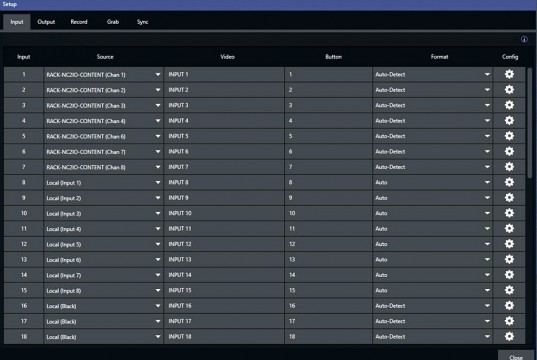537x360 pixels.
Task: Switch to the Output tab
Action: click(46, 22)
